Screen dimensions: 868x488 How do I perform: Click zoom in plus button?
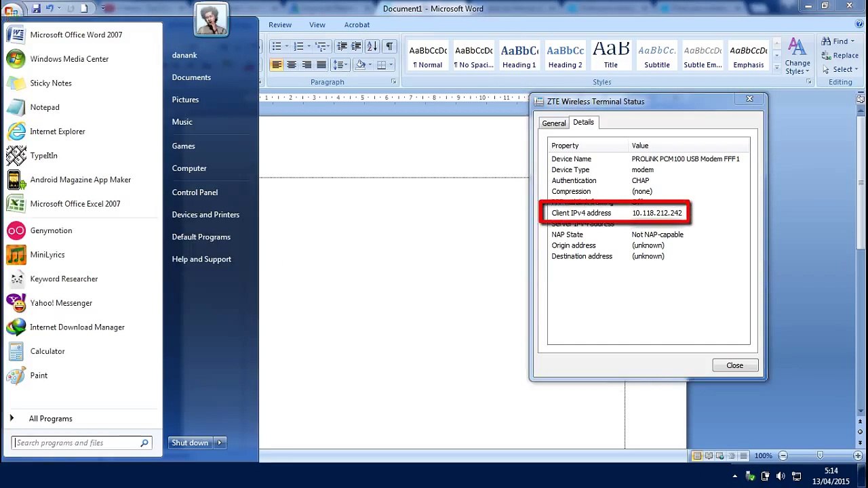[859, 455]
